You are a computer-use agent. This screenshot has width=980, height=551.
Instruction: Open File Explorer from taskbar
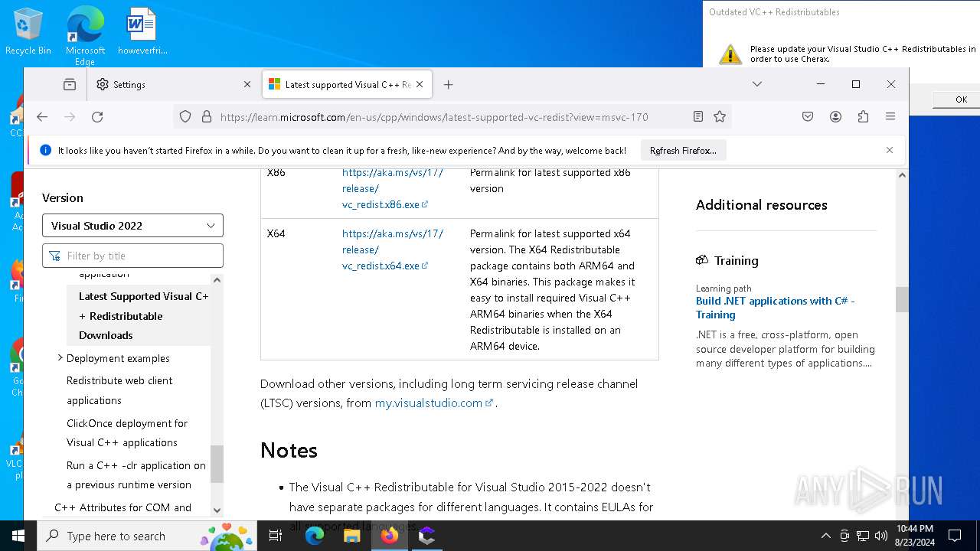(x=352, y=536)
